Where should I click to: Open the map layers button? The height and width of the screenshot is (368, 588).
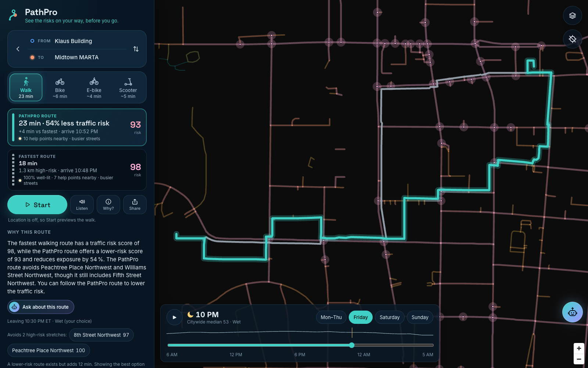[x=572, y=15]
